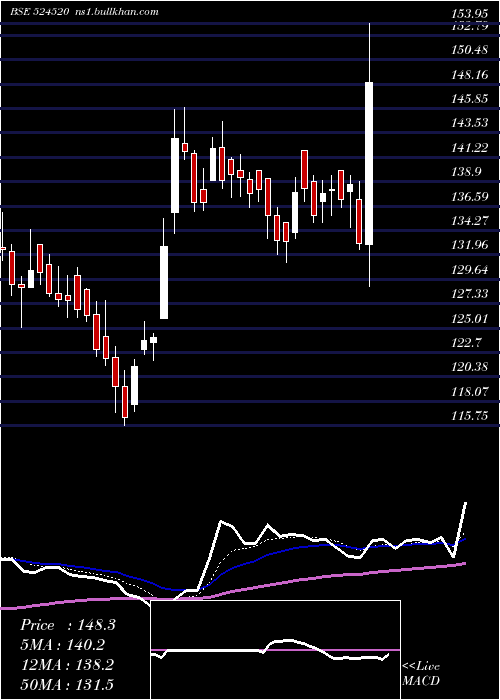Select the 136.59 price axis label
This screenshot has width=500, height=700.
click(470, 196)
